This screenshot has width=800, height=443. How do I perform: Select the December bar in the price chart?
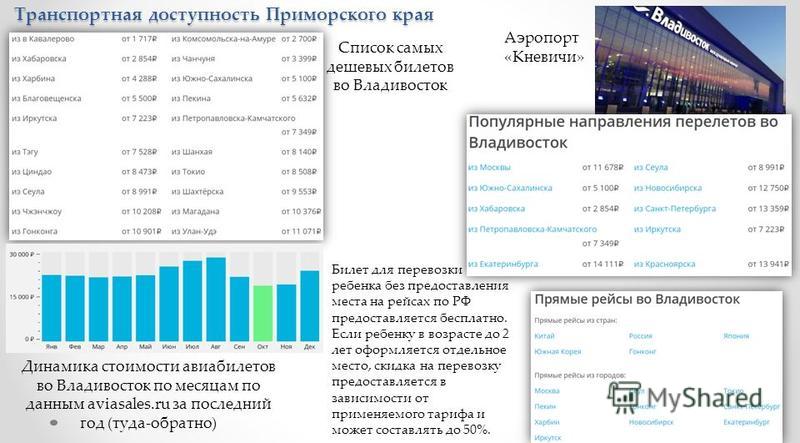pyautogui.click(x=310, y=306)
